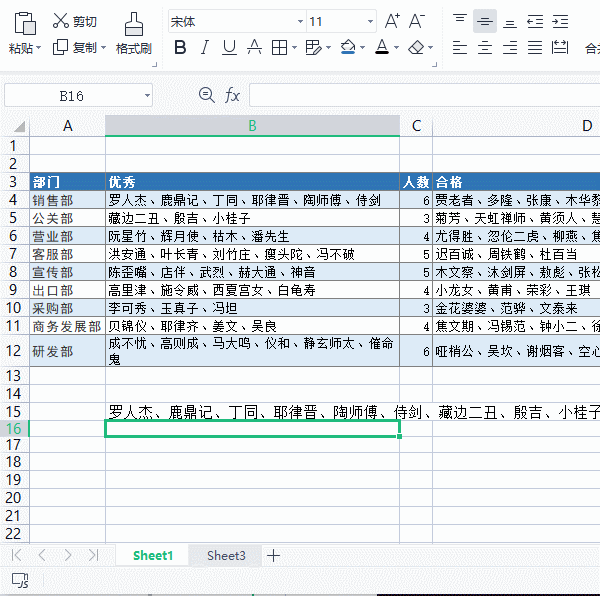Viewport: 600px width, 596px height.
Task: Click the distributed alignment icon
Action: 560,47
